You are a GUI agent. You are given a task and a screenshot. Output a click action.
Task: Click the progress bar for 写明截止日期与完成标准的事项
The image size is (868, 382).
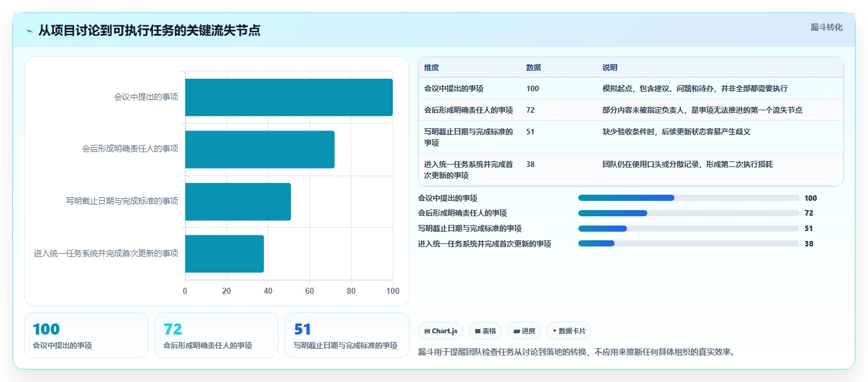point(689,229)
